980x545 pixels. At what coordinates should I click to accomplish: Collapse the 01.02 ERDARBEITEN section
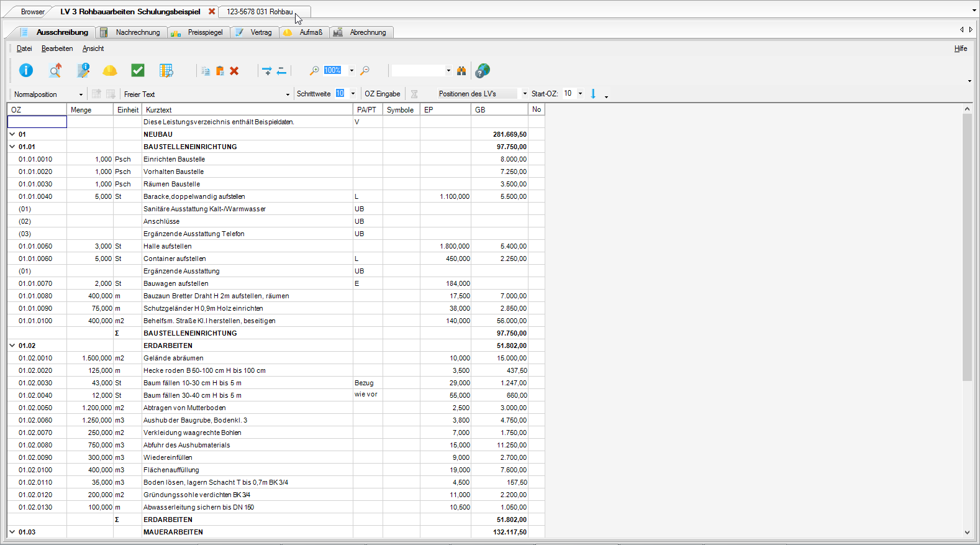12,346
